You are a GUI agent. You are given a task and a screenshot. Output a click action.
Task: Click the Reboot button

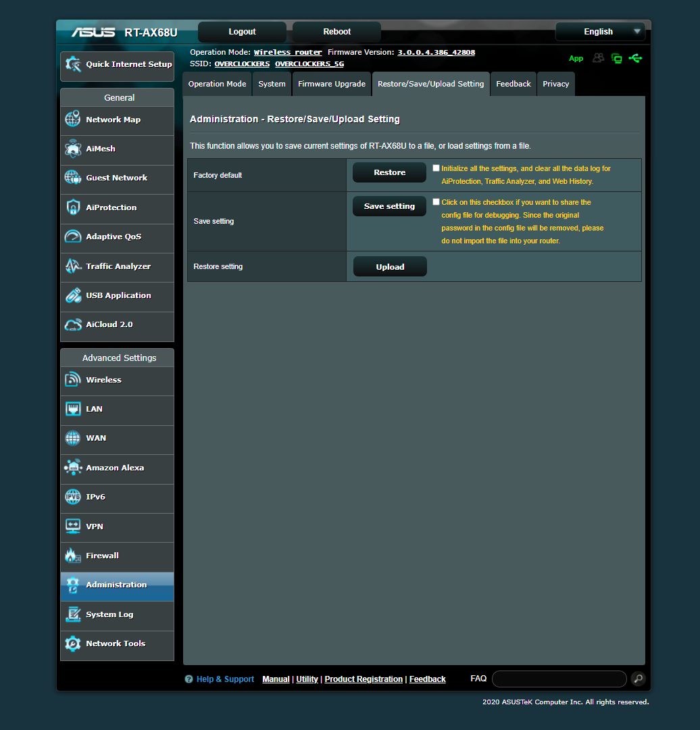pyautogui.click(x=337, y=32)
